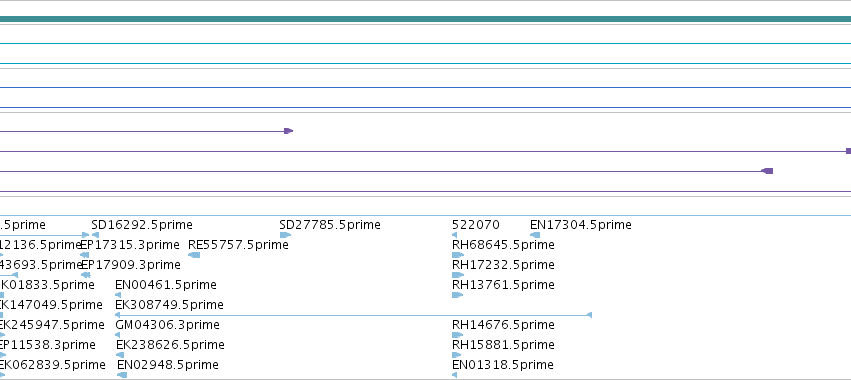Click the long span line below EK308749.5prime
This screenshot has height=380, width=851.
click(x=353, y=315)
